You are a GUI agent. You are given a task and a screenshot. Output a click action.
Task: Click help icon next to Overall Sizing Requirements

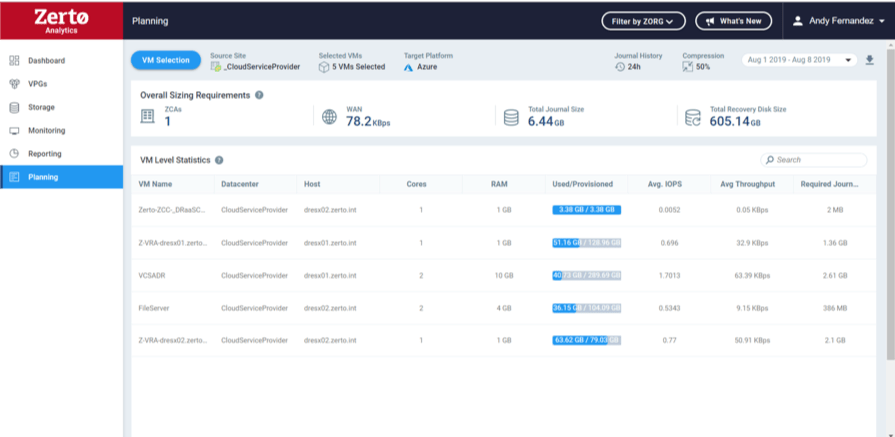pyautogui.click(x=259, y=95)
